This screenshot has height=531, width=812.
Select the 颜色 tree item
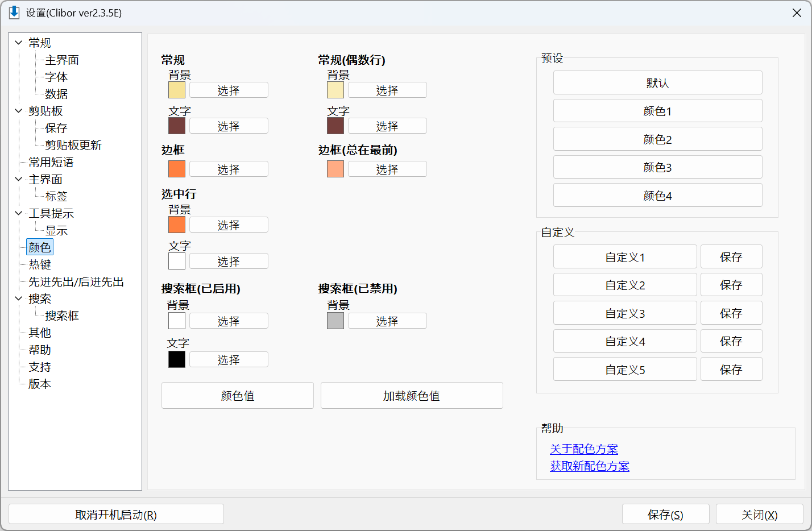(40, 247)
